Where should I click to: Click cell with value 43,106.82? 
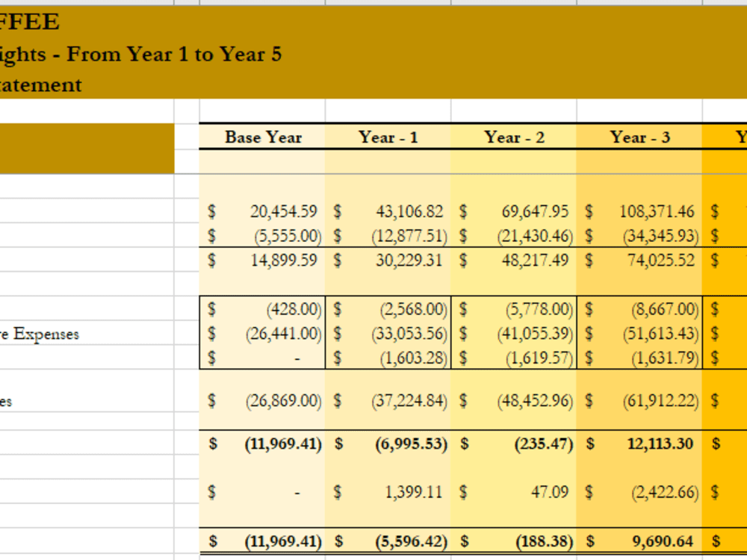coord(388,211)
